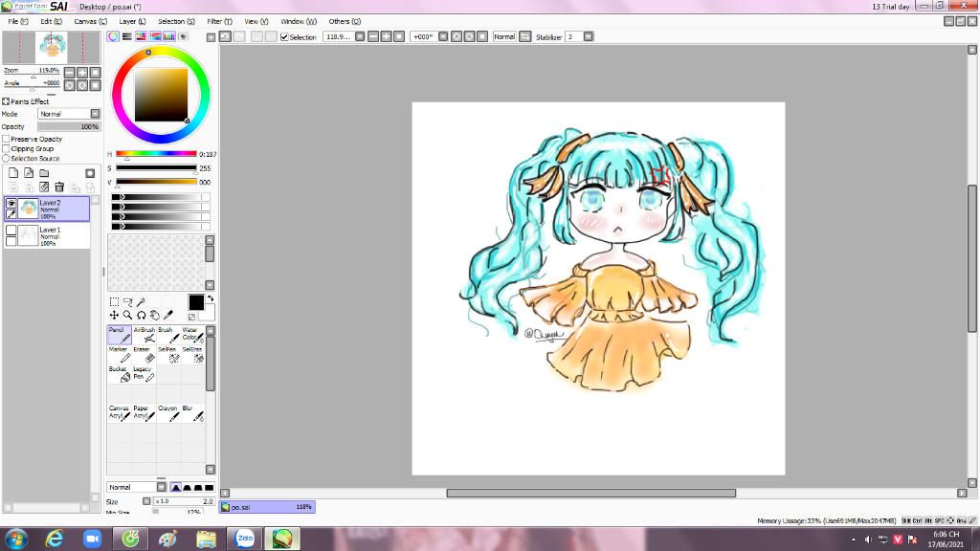Toggle the RGB slider panel icon
The image size is (980, 551).
point(127,37)
